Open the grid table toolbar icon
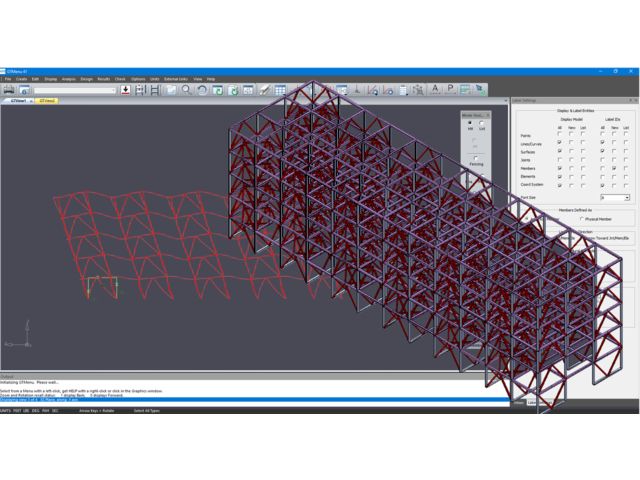Screen dimensions: 640x480 click(x=280, y=90)
